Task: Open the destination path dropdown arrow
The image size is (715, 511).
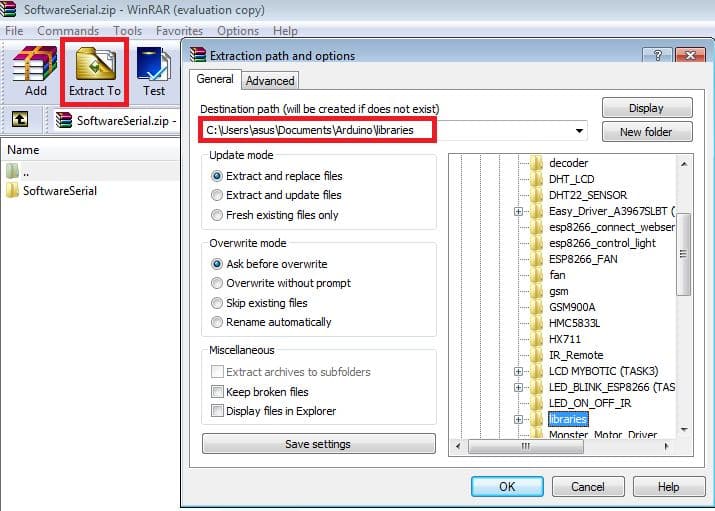Action: click(580, 130)
